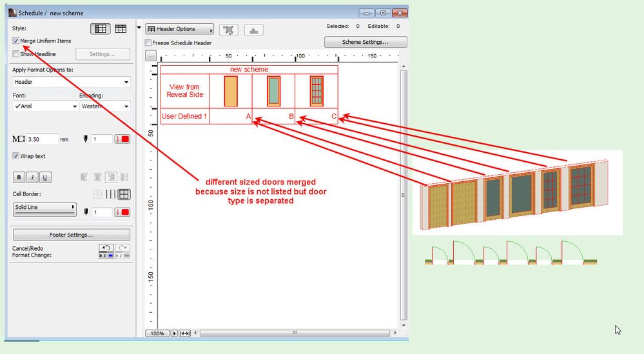Click the 100% zoom level button
This screenshot has width=644, height=354.
[157, 333]
